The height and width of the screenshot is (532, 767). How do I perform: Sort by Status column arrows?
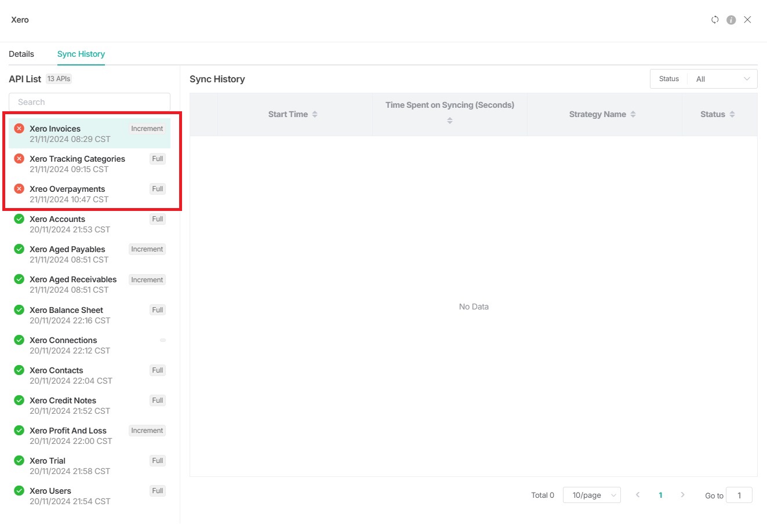tap(732, 114)
